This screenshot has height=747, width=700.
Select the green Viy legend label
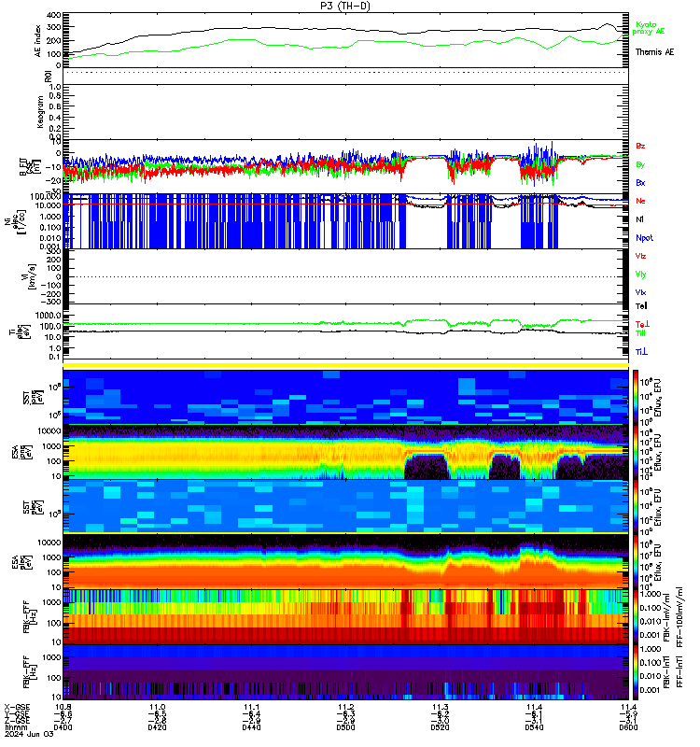pyautogui.click(x=640, y=275)
